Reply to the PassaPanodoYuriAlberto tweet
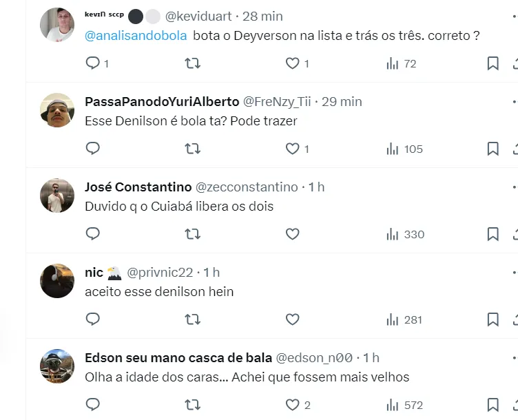Image resolution: width=518 pixels, height=420 pixels. coord(92,149)
